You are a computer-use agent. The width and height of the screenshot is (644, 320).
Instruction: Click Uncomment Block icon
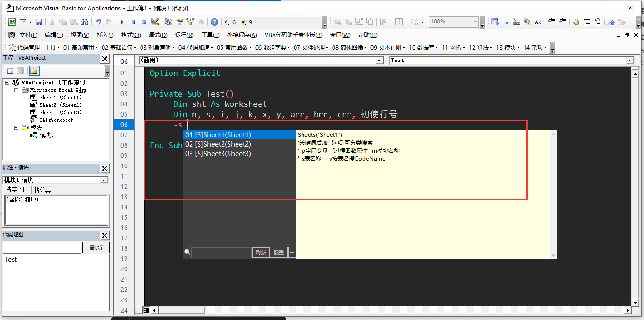(598, 22)
